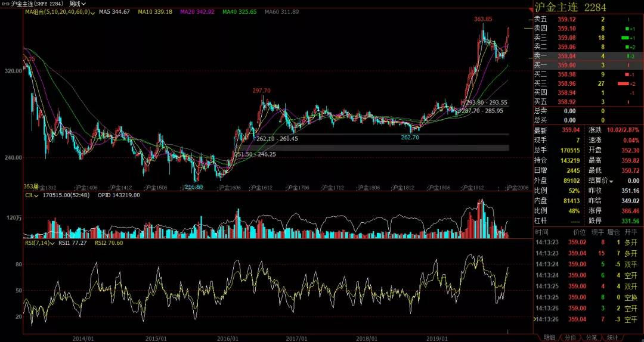The image size is (644, 342).
Task: Select the 卖三 359.08 order book row
Action: coord(589,38)
